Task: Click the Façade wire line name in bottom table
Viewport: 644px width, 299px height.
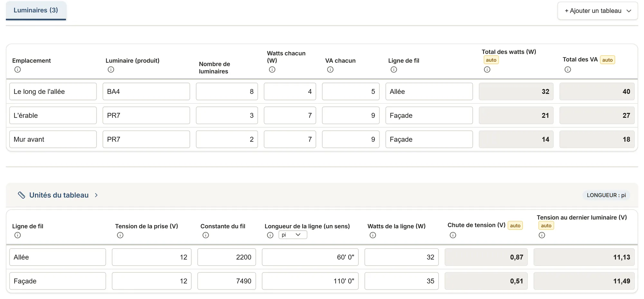Action: click(58, 281)
